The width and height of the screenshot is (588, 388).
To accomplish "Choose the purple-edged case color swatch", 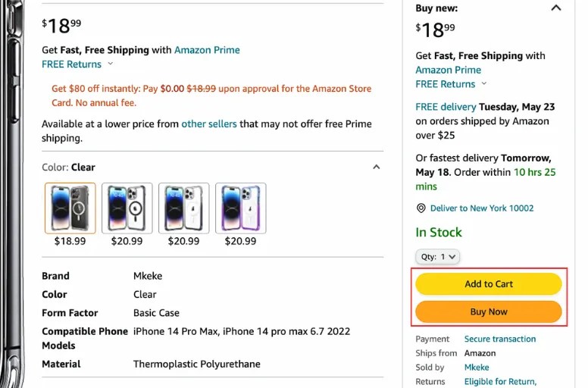I will click(x=241, y=208).
